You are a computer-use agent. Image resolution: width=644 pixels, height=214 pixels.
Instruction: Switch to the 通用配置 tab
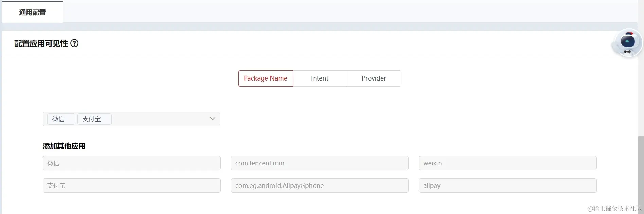[x=33, y=12]
